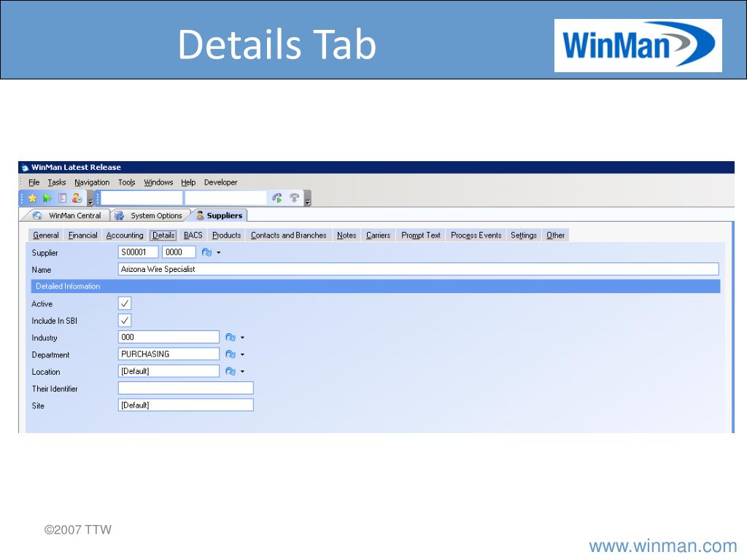
Task: Switch to the BACS tab
Action: [x=193, y=236]
